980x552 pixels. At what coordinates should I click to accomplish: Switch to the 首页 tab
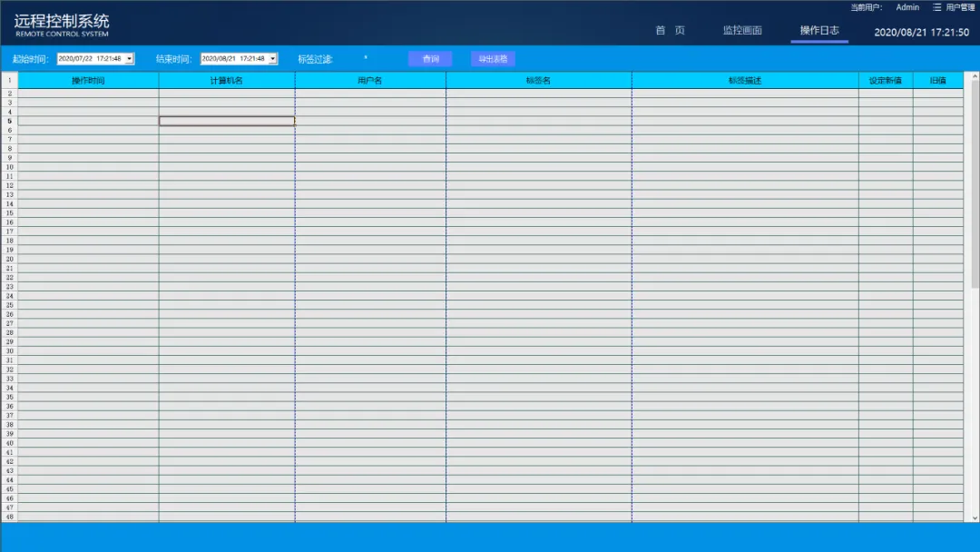coord(670,31)
